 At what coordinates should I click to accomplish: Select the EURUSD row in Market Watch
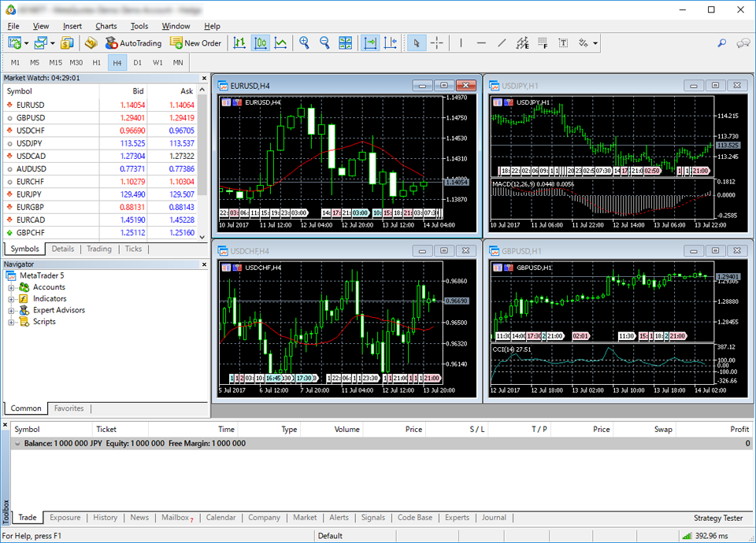[100, 105]
